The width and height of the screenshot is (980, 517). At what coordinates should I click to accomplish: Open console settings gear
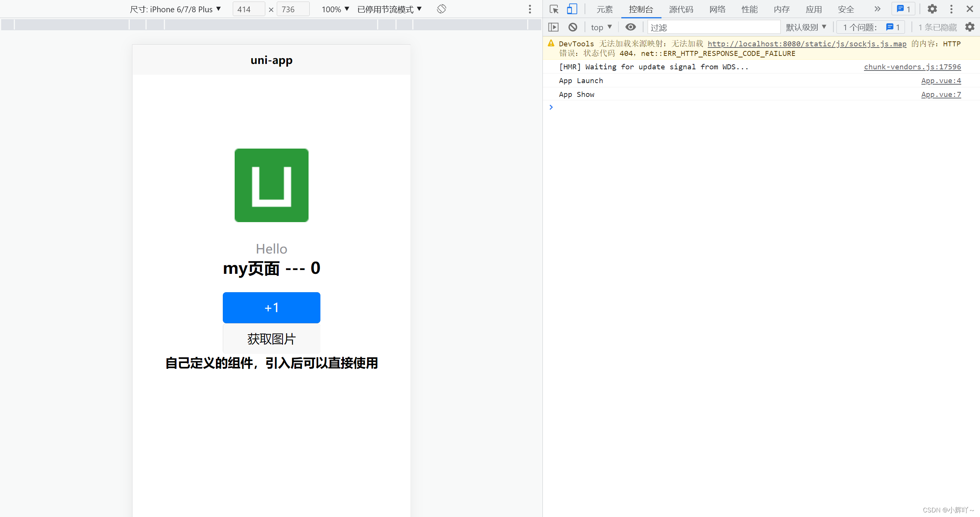[x=970, y=27]
